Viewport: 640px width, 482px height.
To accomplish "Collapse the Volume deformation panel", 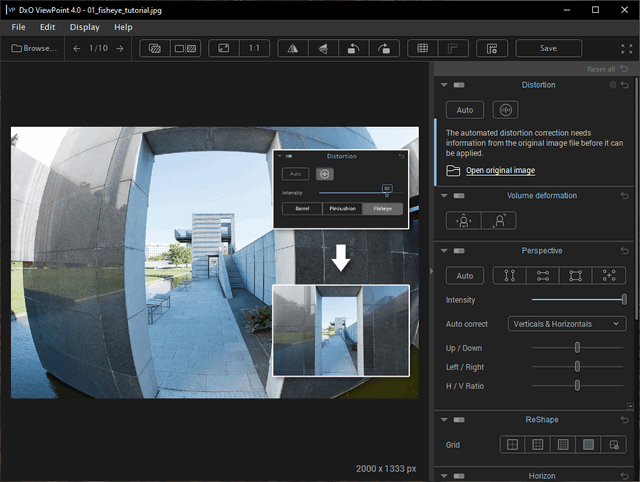I will coord(444,196).
